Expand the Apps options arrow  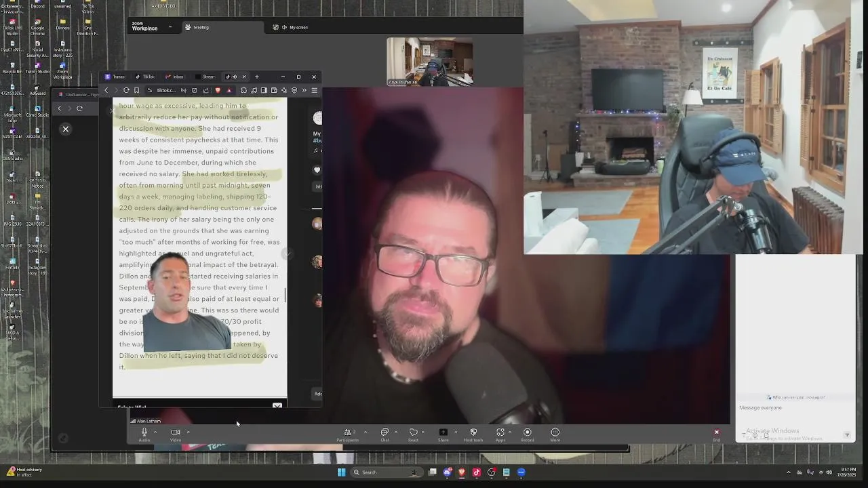tap(509, 432)
